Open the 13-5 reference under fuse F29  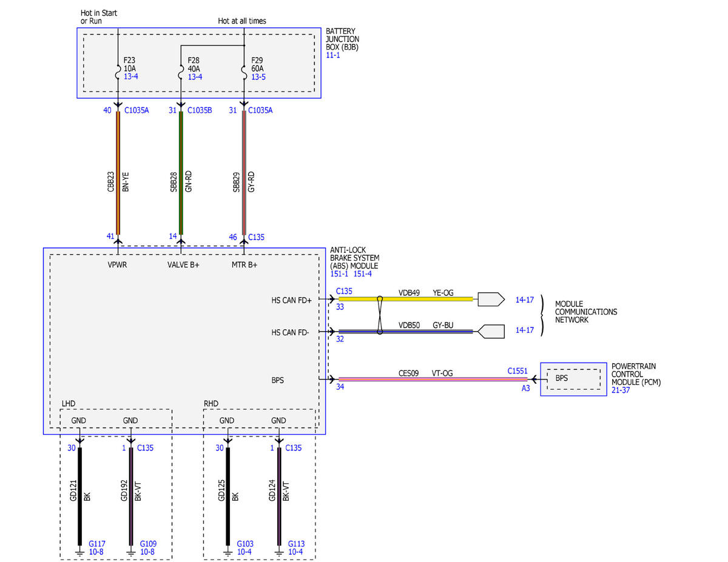pyautogui.click(x=258, y=77)
